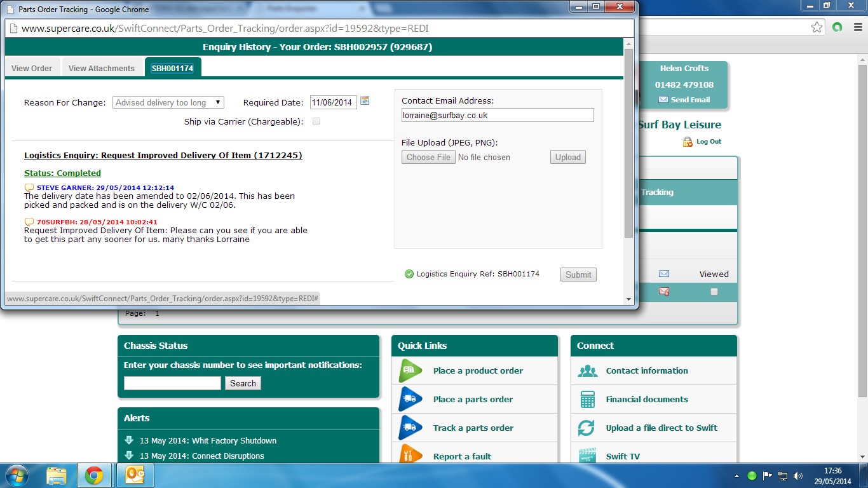The image size is (868, 488).
Task: Switch to the View Attachments tab
Action: (102, 68)
